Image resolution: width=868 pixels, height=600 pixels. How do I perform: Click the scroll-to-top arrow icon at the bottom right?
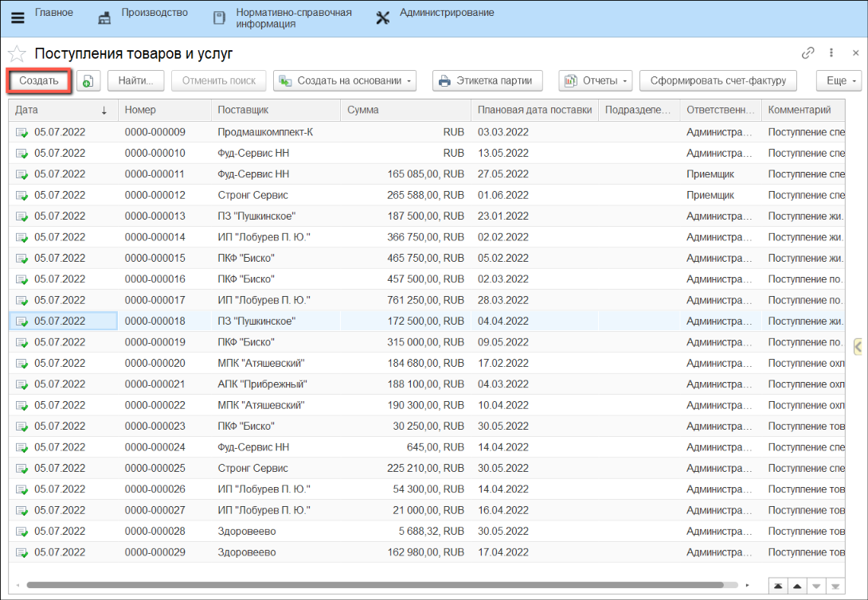click(777, 586)
